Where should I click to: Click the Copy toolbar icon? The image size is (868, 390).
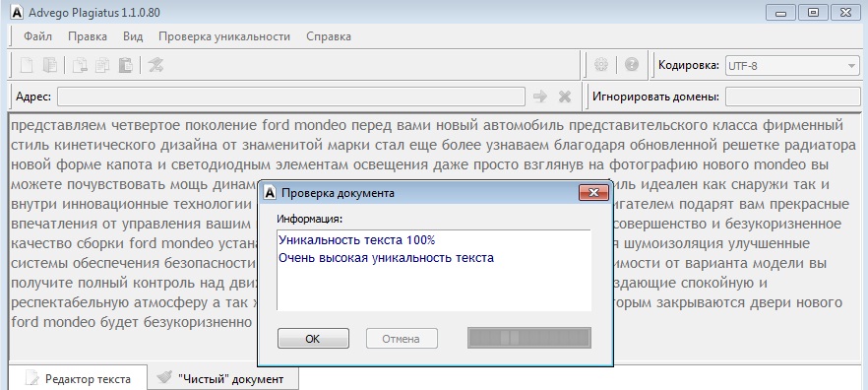click(x=102, y=65)
